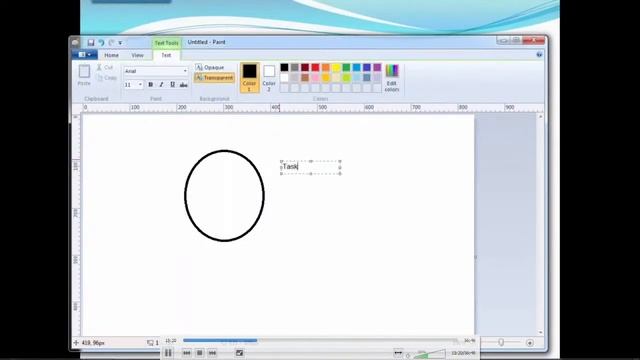640x360 pixels.
Task: Select Opaque background option
Action: pyautogui.click(x=210, y=67)
